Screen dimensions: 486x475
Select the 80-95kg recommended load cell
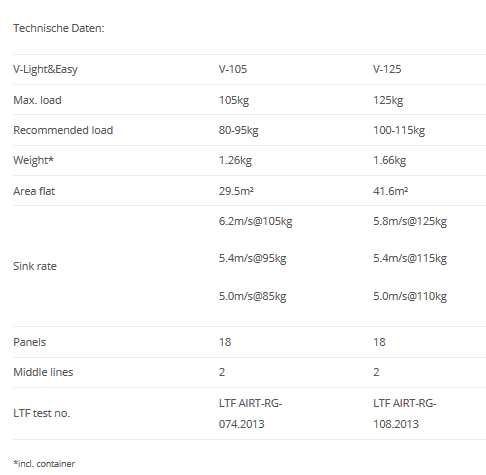tap(238, 130)
